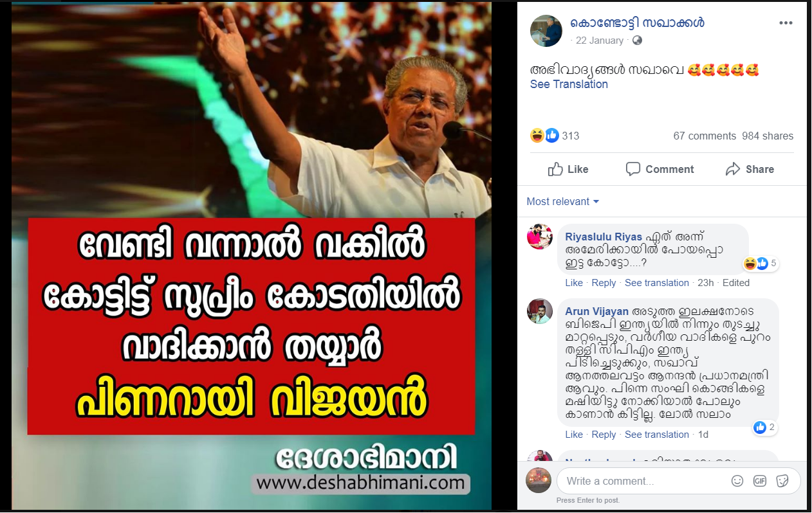Click the post reactions icons next to 313
This screenshot has width=812, height=513.
[544, 136]
